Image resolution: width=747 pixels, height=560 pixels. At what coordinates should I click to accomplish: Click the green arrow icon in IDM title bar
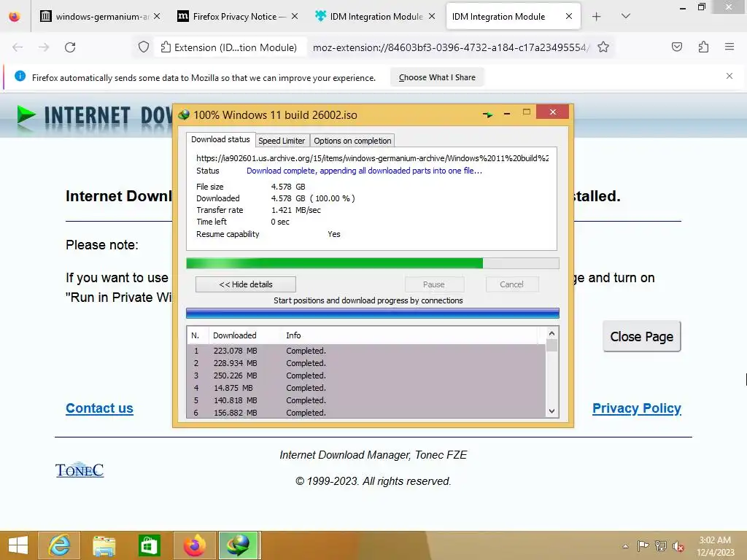tap(487, 114)
